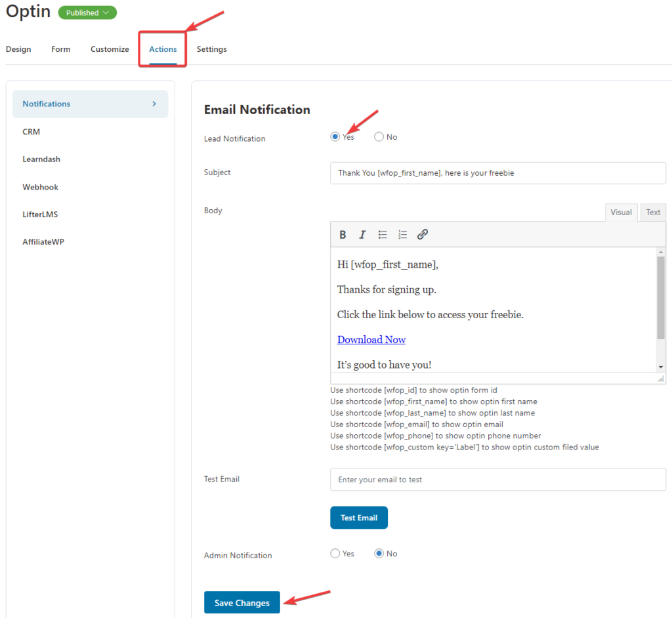This screenshot has width=672, height=618.
Task: Go to the Actions tab
Action: (163, 49)
